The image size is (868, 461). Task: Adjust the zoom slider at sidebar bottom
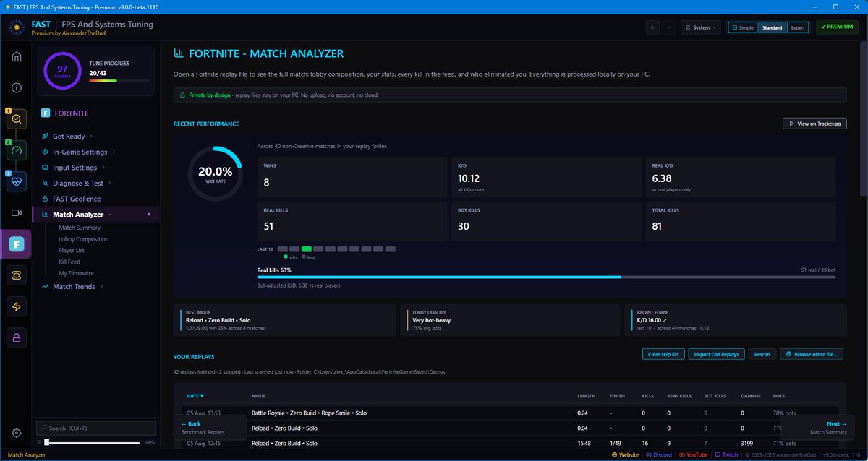(x=92, y=442)
